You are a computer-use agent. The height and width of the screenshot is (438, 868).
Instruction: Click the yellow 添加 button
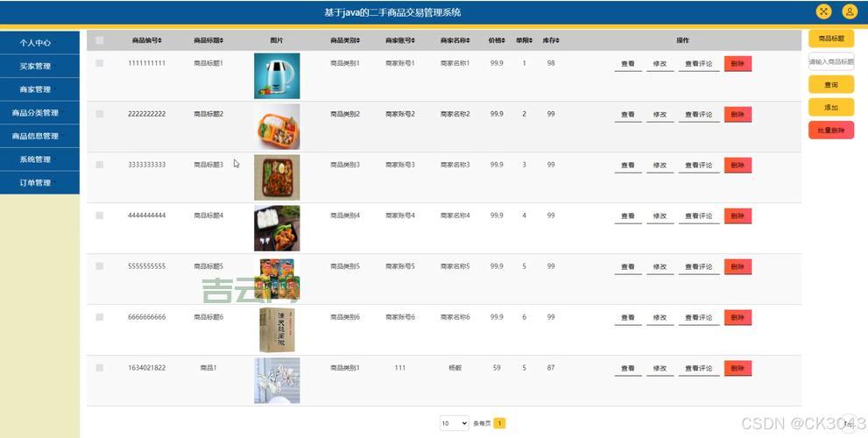[831, 108]
